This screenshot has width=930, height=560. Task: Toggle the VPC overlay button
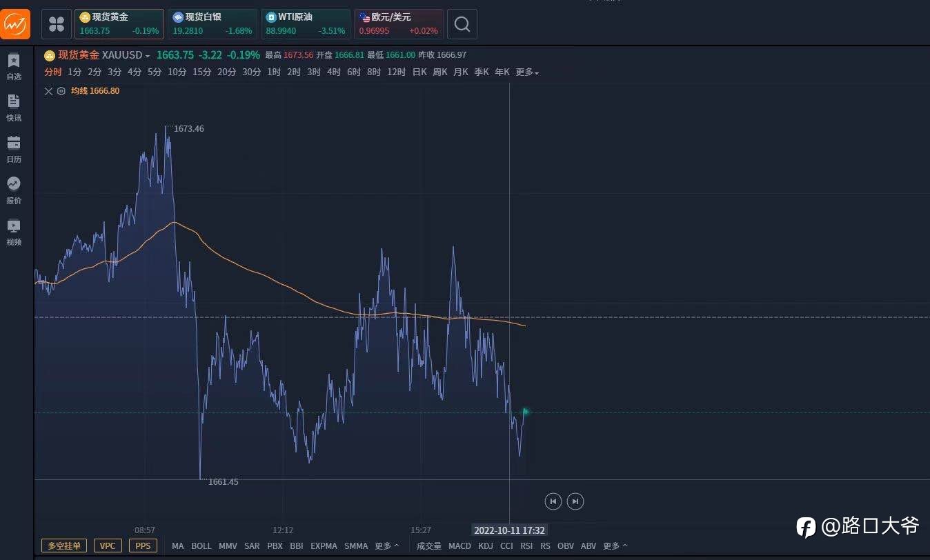[x=108, y=546]
